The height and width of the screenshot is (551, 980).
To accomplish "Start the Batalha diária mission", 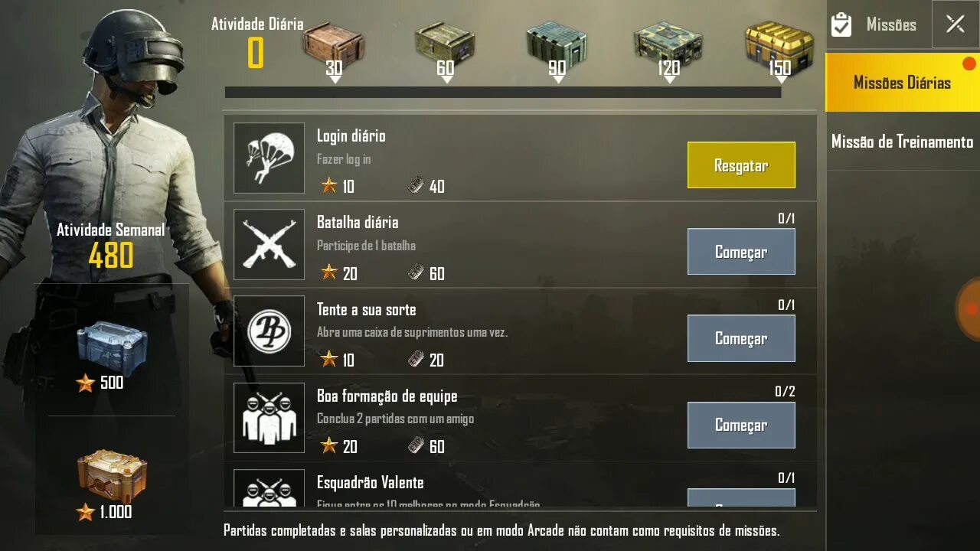I will click(x=741, y=252).
